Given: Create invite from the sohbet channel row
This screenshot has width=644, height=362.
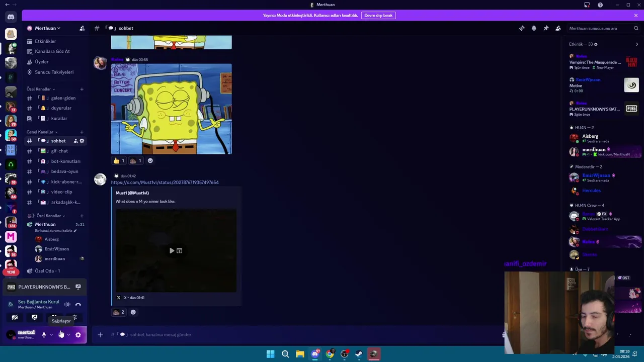Looking at the screenshot, I should pyautogui.click(x=76, y=141).
